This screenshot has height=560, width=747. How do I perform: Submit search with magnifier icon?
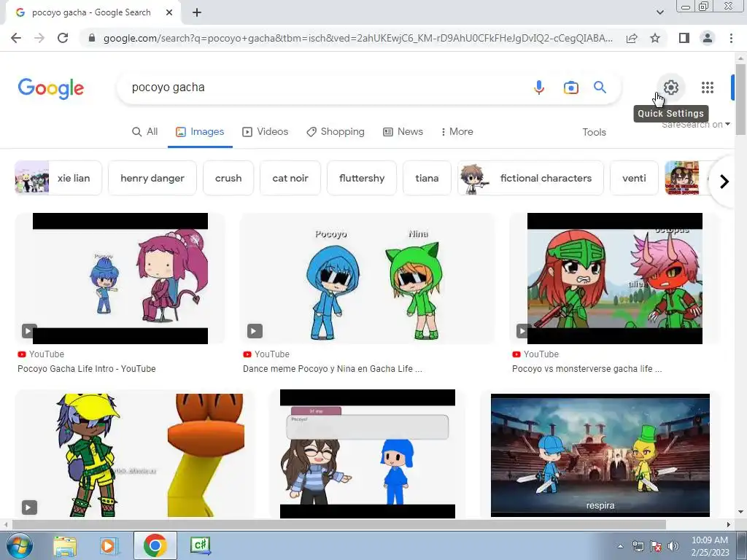point(600,87)
